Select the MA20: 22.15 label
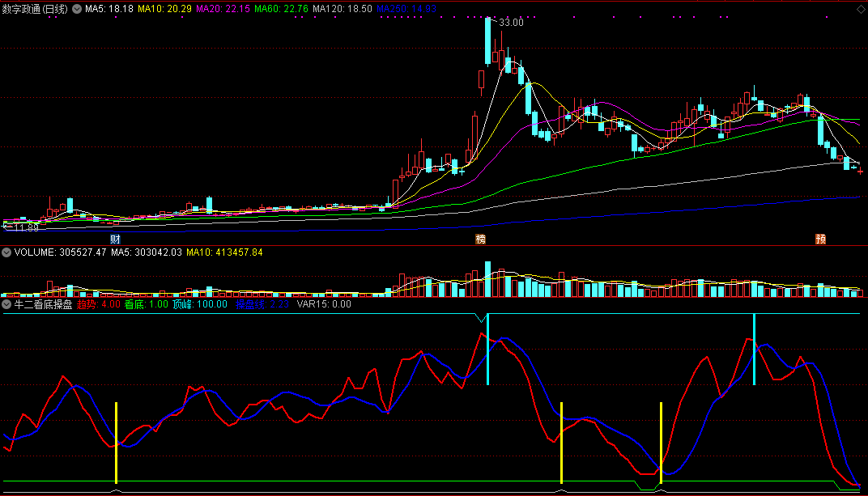868x496 pixels. (x=223, y=9)
